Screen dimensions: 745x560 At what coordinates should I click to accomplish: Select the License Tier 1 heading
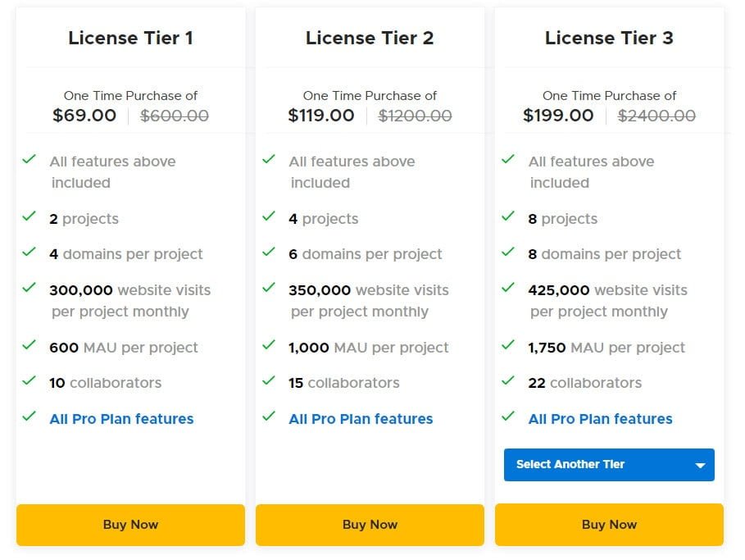[130, 38]
